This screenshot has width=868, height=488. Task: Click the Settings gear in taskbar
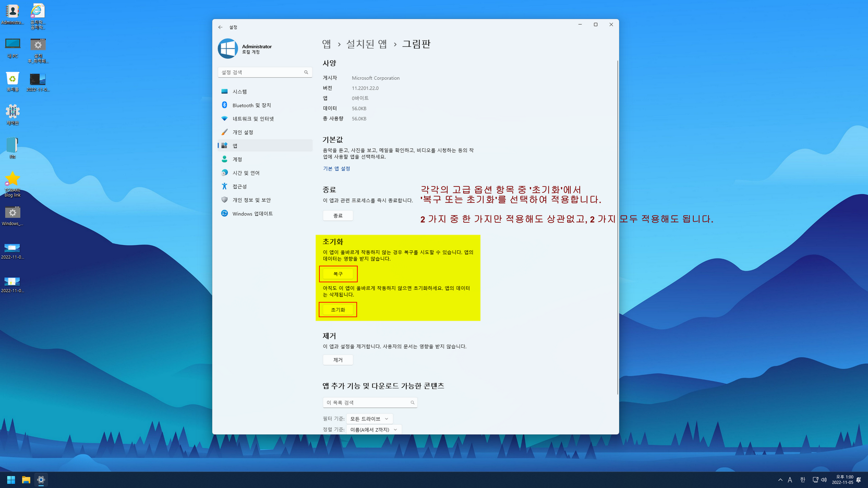click(41, 480)
